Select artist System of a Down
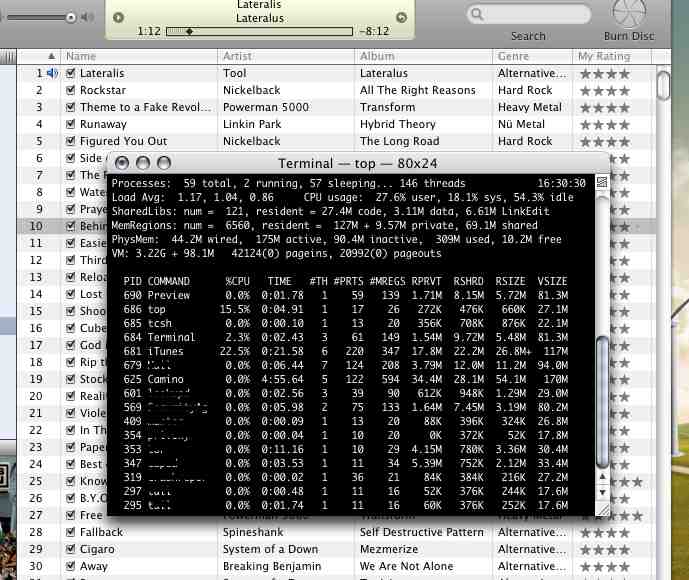The width and height of the screenshot is (689, 580). [270, 549]
